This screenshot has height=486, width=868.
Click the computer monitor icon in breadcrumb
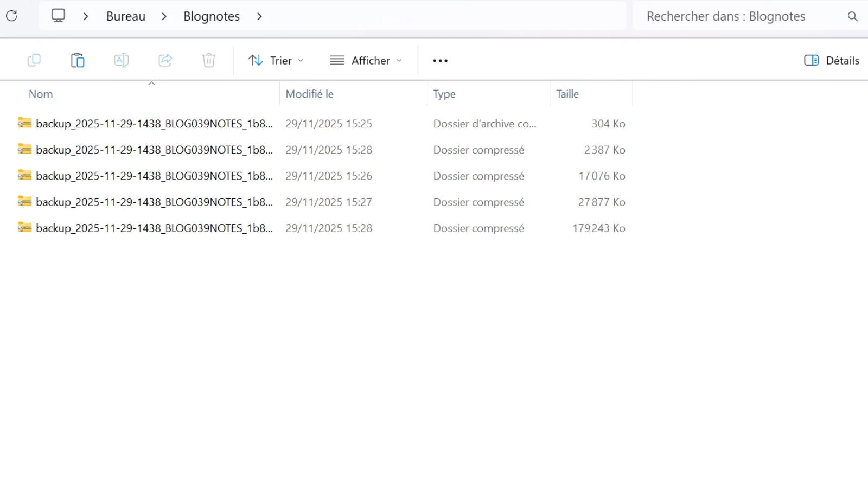[58, 16]
